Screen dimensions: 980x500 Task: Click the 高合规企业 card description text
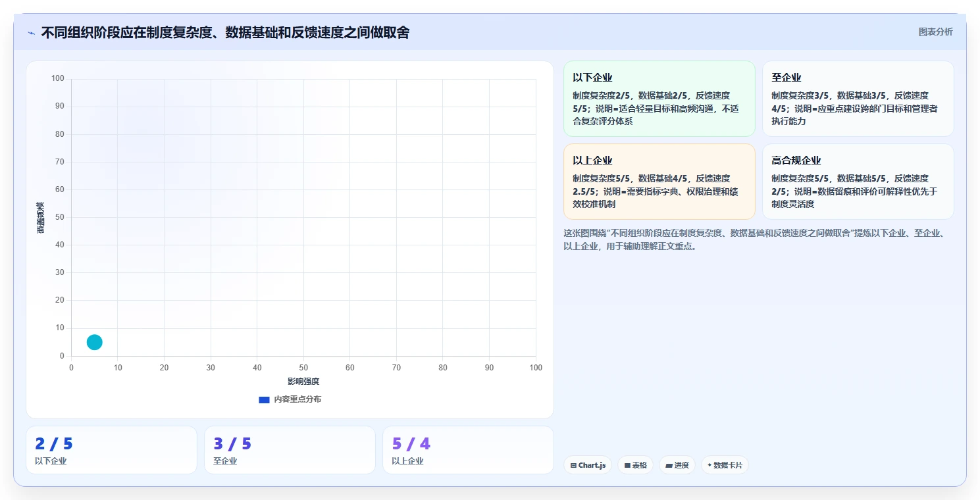(x=854, y=191)
